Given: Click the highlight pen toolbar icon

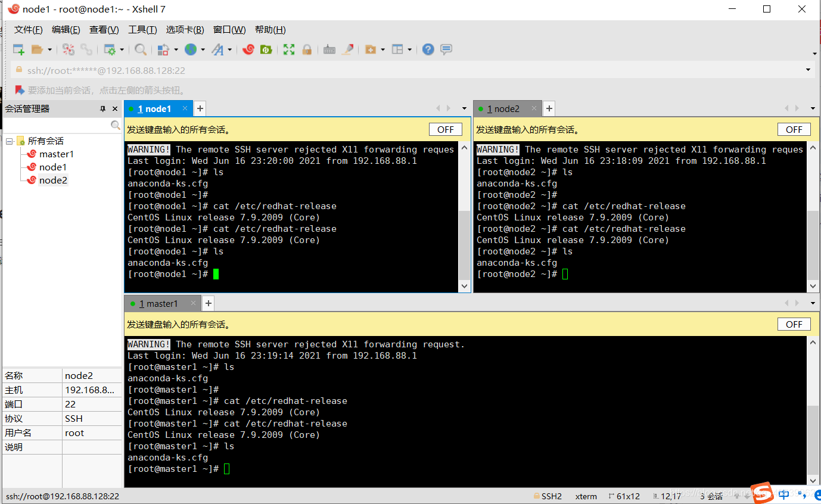Looking at the screenshot, I should [348, 49].
